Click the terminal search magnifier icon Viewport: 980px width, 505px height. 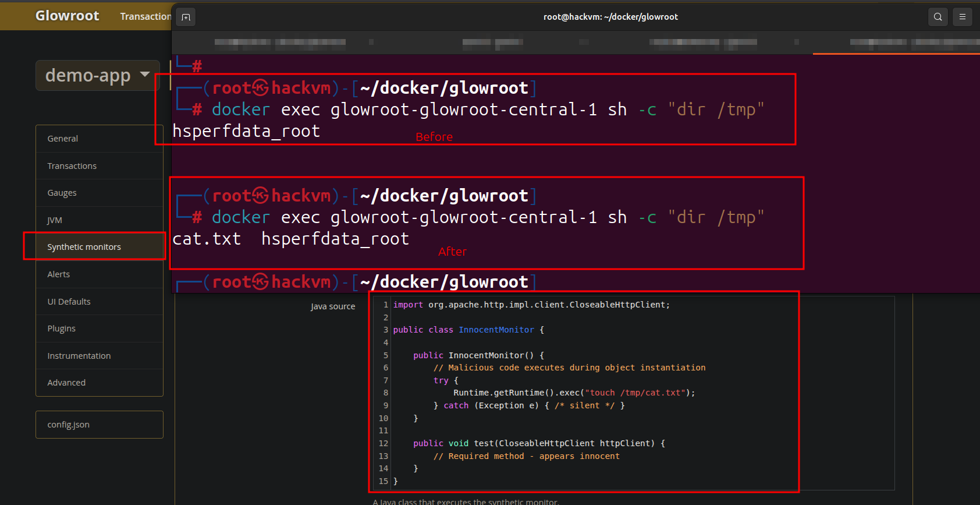(938, 17)
